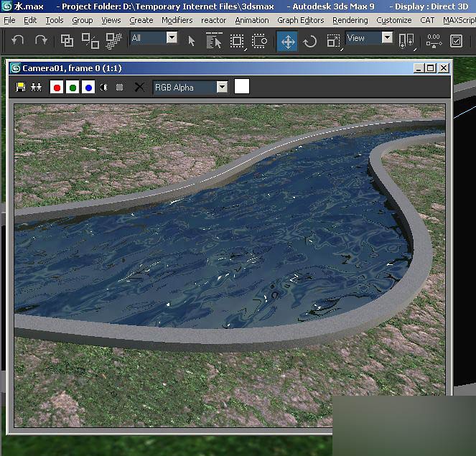Toggle the green channel display
The width and height of the screenshot is (476, 456).
(x=73, y=88)
